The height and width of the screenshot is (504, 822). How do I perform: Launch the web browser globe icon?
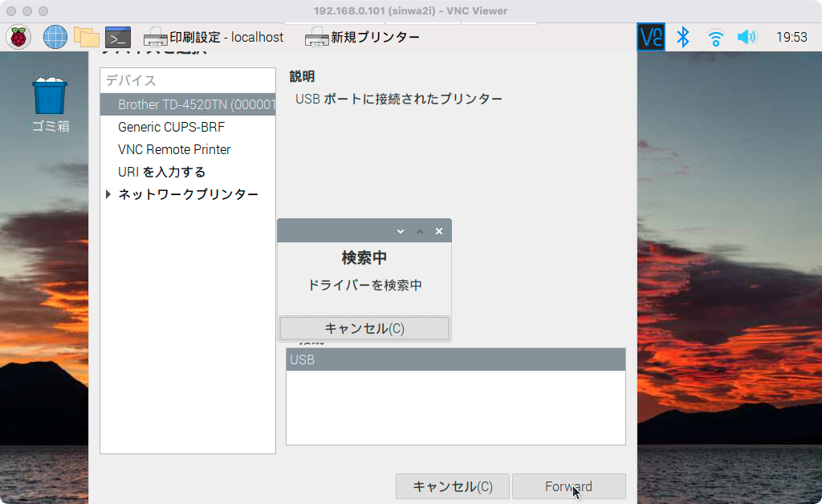[x=55, y=37]
